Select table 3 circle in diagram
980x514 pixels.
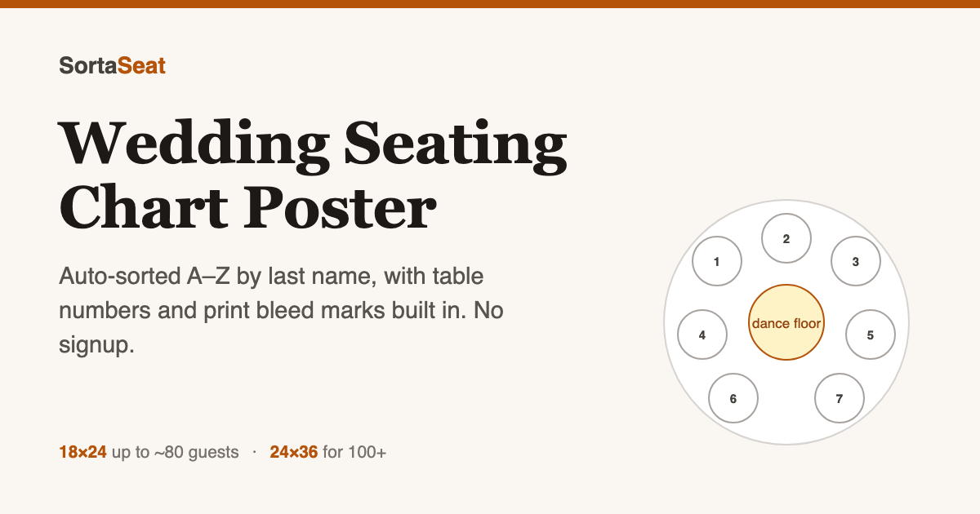point(856,262)
